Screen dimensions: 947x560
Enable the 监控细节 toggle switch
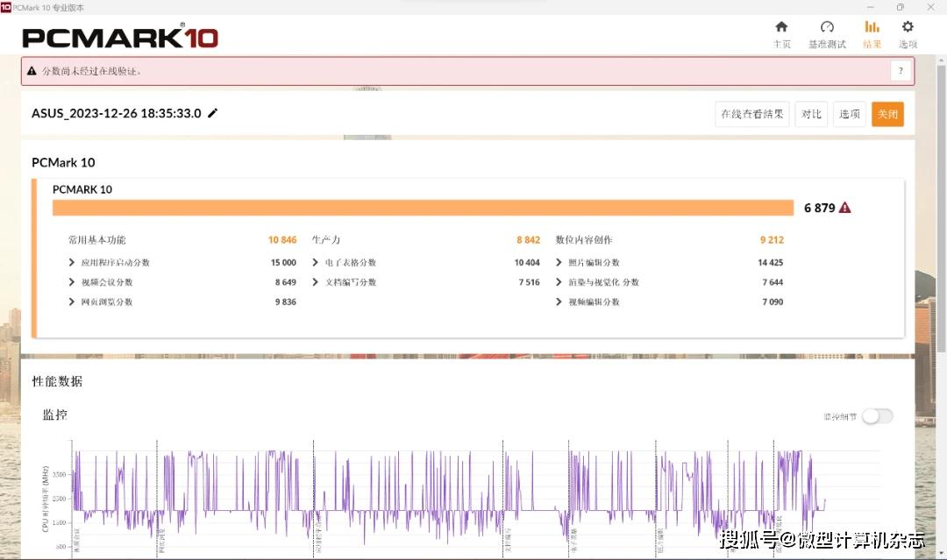coord(878,416)
